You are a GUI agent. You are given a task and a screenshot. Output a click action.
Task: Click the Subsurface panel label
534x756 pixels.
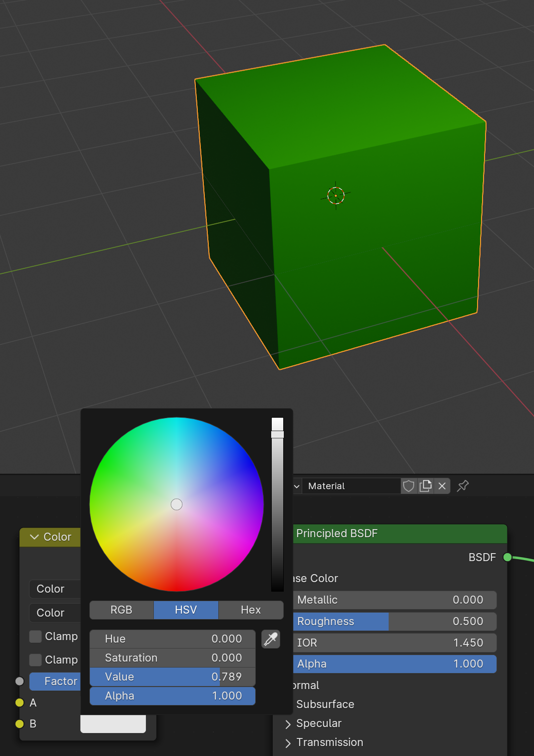pyautogui.click(x=325, y=705)
